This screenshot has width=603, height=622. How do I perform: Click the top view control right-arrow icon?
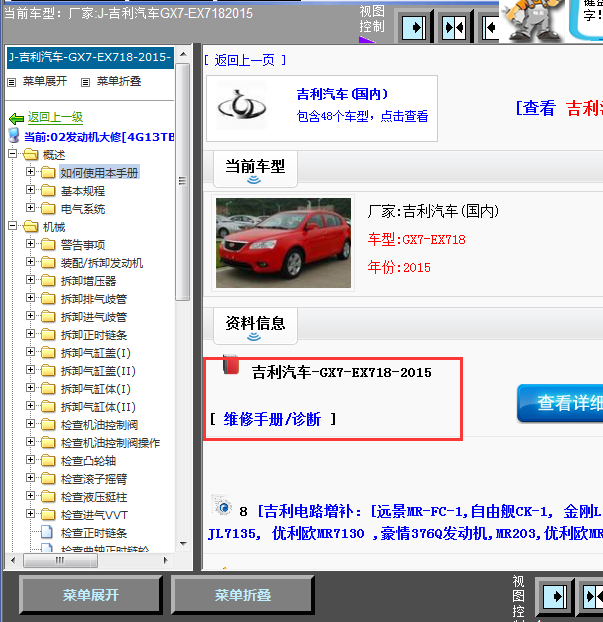click(414, 27)
